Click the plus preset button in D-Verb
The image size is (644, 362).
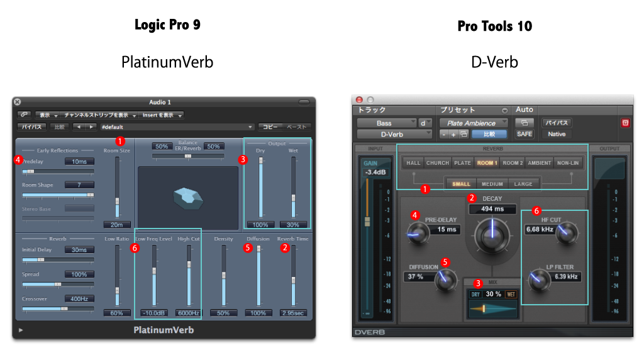click(x=453, y=134)
